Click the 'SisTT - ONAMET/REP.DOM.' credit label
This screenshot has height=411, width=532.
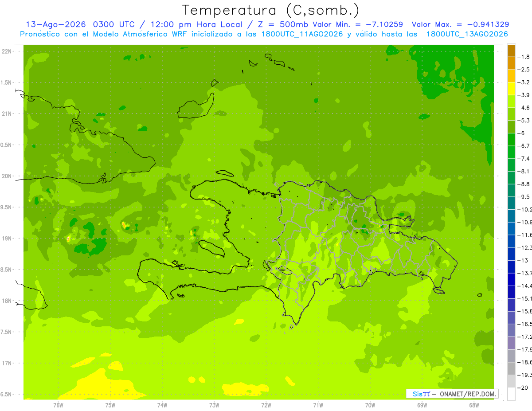click(453, 394)
